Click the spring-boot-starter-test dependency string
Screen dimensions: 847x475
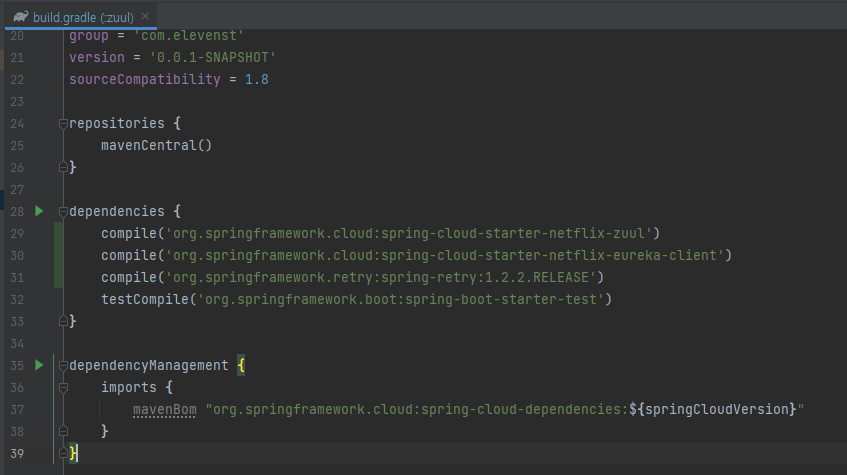click(x=401, y=299)
